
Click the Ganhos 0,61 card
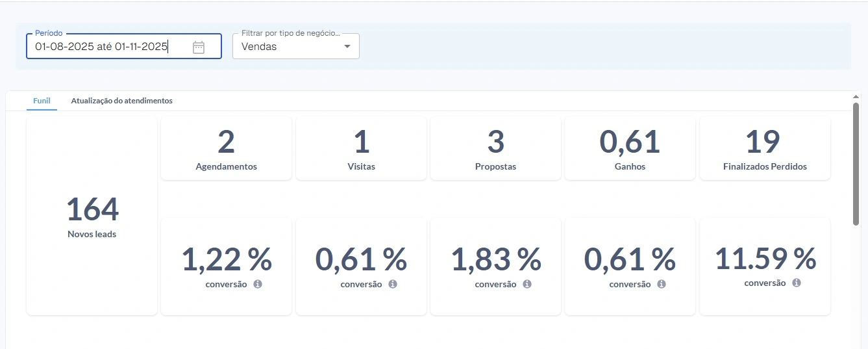click(x=630, y=149)
